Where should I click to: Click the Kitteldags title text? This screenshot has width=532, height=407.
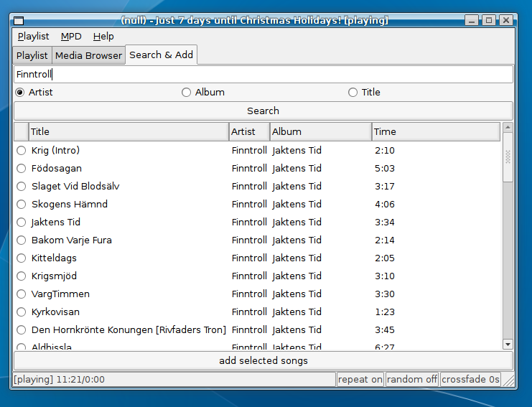[54, 258]
